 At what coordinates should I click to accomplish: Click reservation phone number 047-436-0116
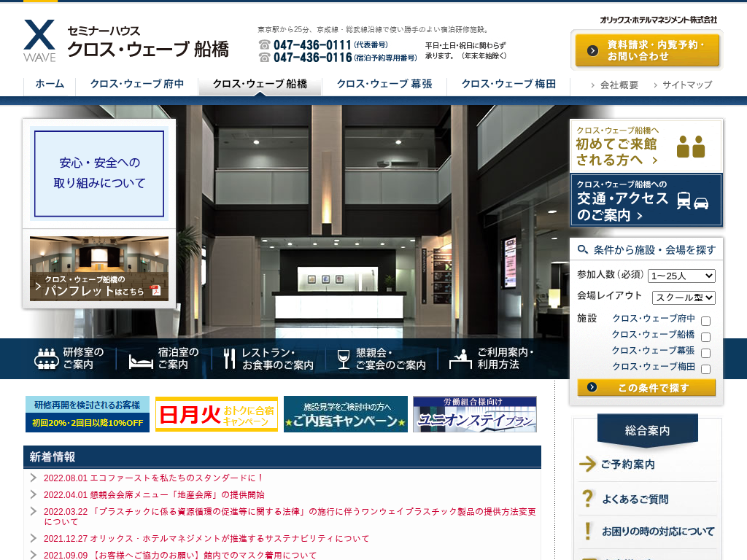tap(312, 58)
